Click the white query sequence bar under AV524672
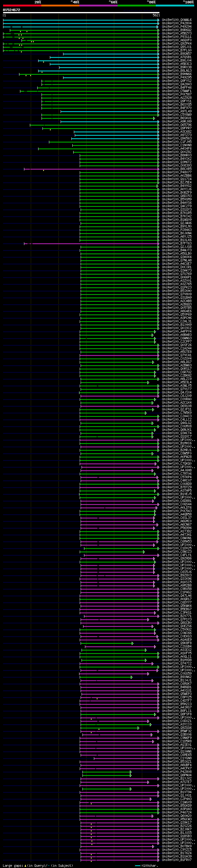Screen dimensions: 197x868 [x=81, y=13]
